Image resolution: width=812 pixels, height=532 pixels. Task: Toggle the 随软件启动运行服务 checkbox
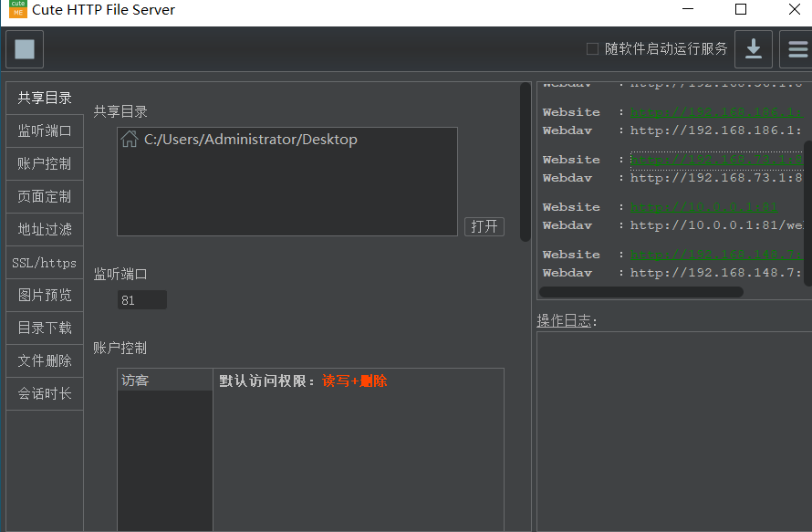[x=592, y=49]
